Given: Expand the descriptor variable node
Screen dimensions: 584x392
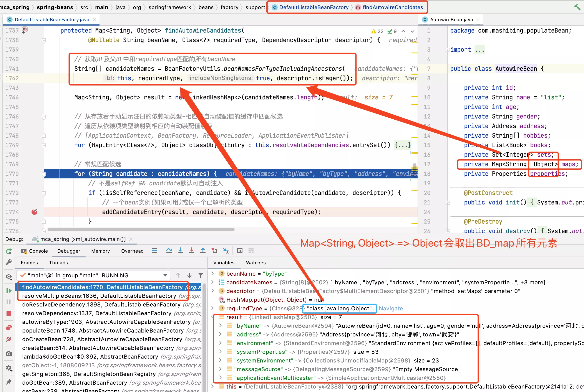Looking at the screenshot, I should (212, 291).
